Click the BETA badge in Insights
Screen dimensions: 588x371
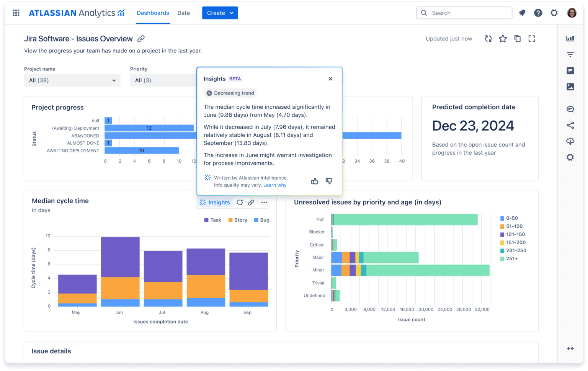[x=235, y=79]
